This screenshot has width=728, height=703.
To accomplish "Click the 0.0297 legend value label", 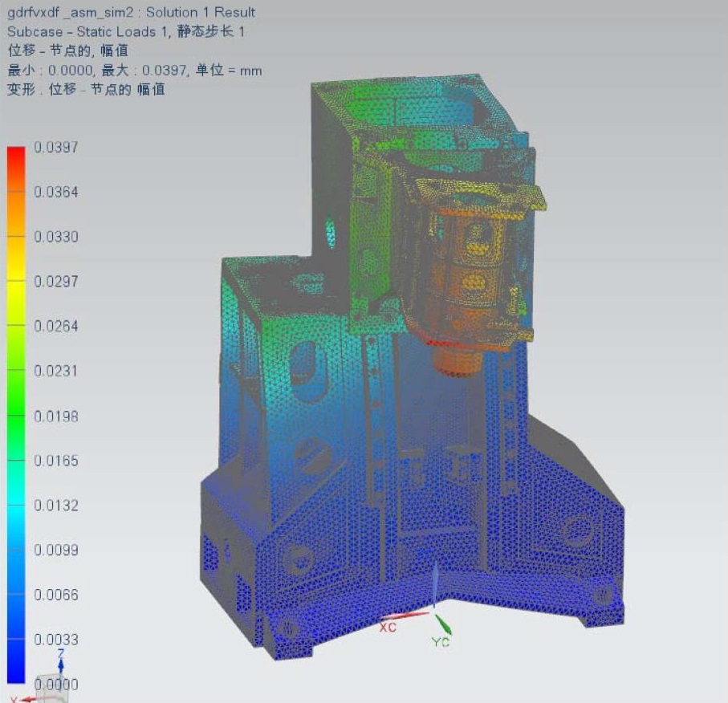I will point(56,282).
